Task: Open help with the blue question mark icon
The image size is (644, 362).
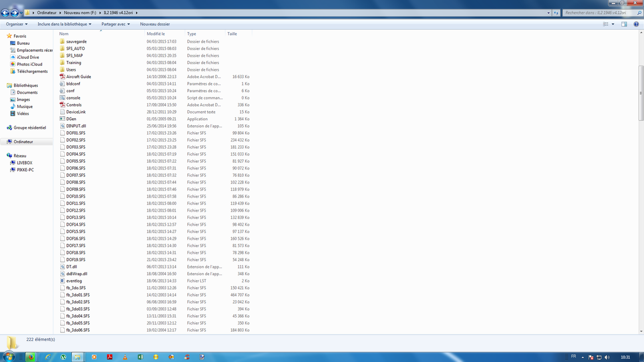Action: (636, 24)
